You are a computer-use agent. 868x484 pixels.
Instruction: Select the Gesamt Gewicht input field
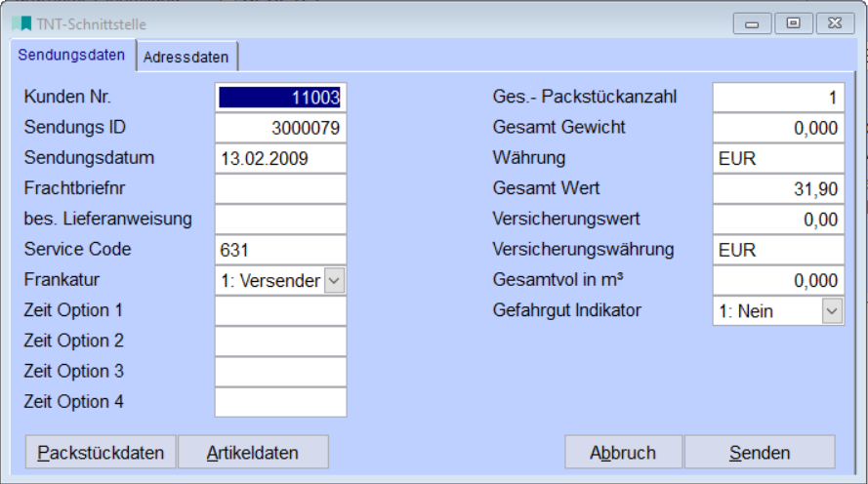tap(778, 128)
